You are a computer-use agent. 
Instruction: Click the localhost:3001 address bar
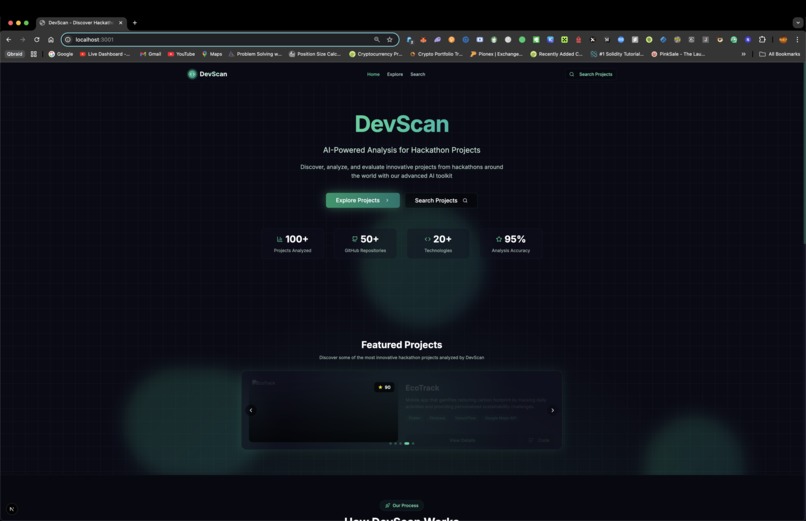230,40
